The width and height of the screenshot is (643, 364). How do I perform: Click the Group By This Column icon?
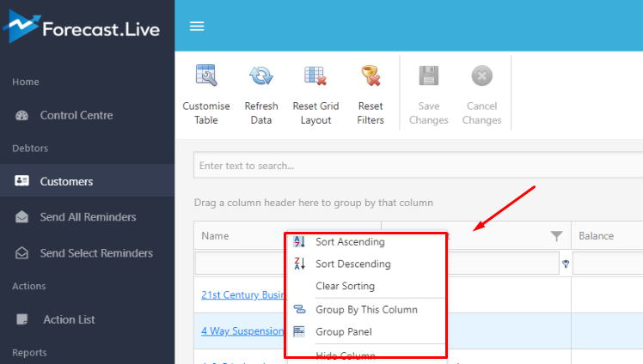299,310
